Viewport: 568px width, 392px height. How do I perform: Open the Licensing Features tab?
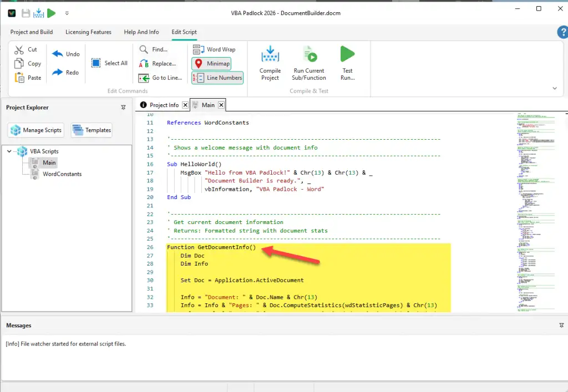(88, 32)
